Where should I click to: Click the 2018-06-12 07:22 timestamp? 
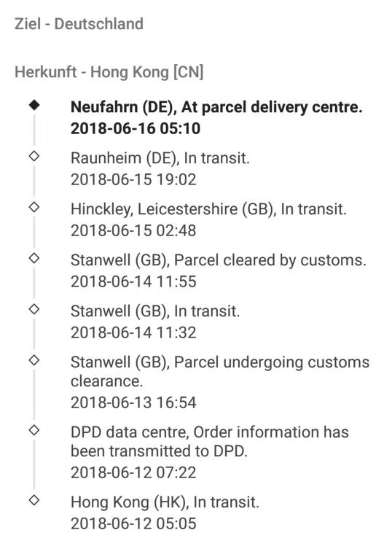tap(133, 473)
